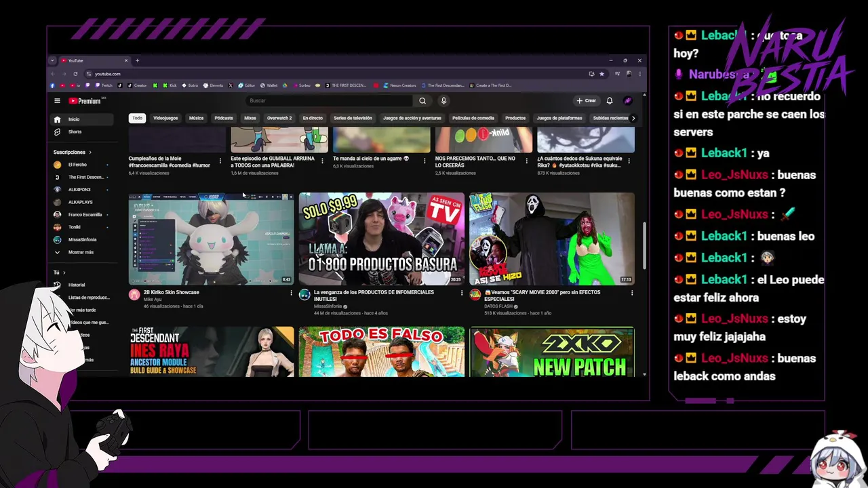Viewport: 868px width, 488px height.
Task: Select the Todo filter chip
Action: coord(138,118)
